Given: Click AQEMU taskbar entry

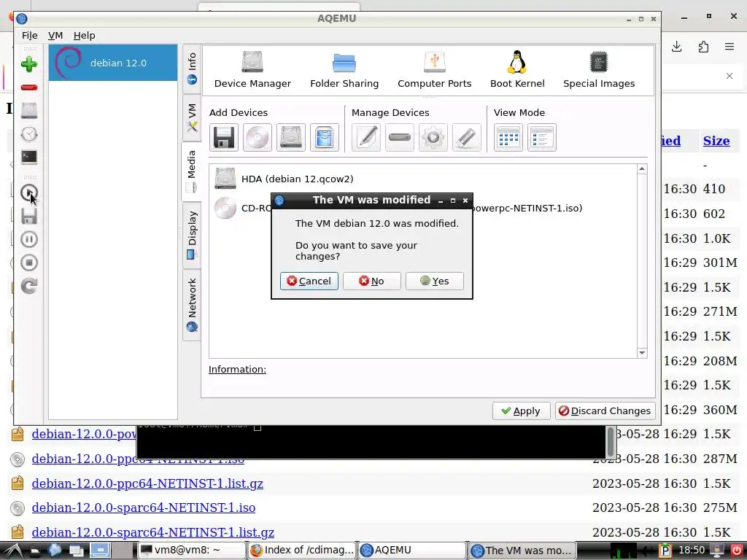Looking at the screenshot, I should (x=412, y=550).
